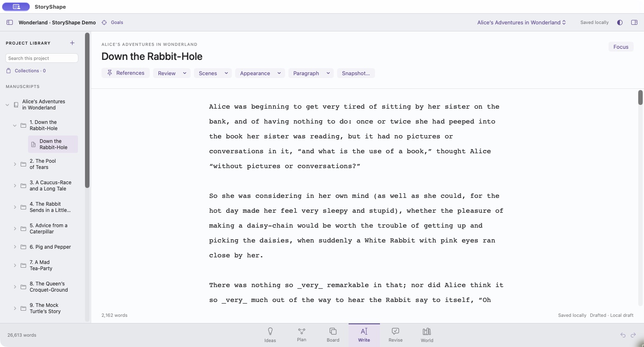Click folder icon for Advice from a Caterpillar
The width and height of the screenshot is (644, 347).
pyautogui.click(x=24, y=228)
